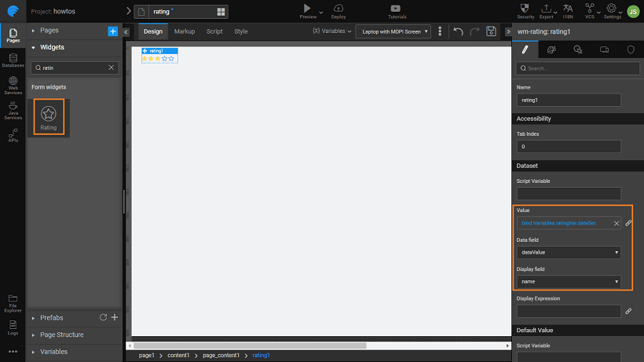Screen dimensions: 644x362
Task: Select the Rating widget in Form widgets
Action: [49, 117]
